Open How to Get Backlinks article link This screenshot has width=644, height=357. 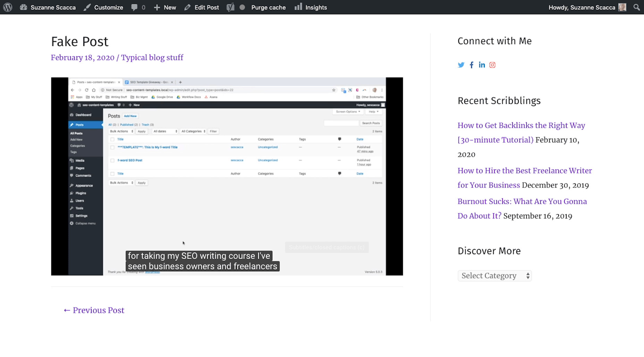pos(521,133)
